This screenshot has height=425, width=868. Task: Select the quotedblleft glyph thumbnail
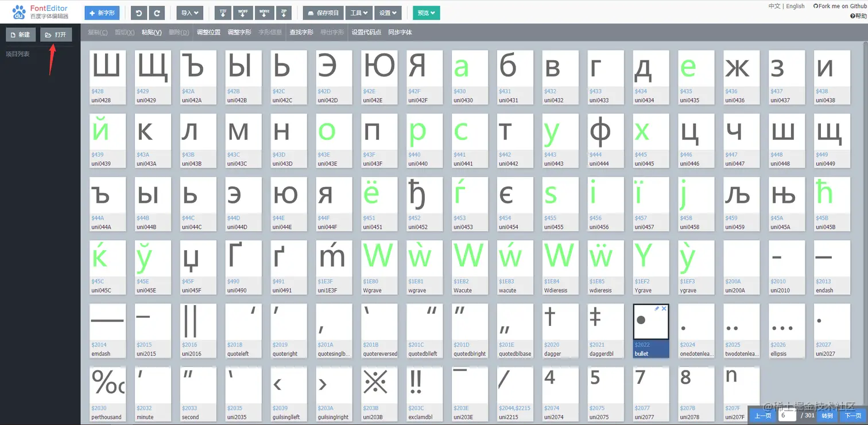424,331
